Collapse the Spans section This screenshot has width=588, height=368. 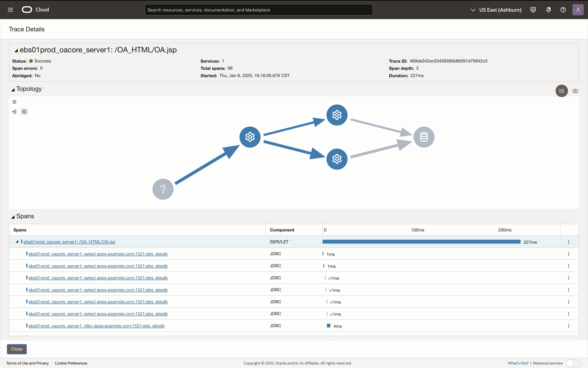click(x=13, y=217)
